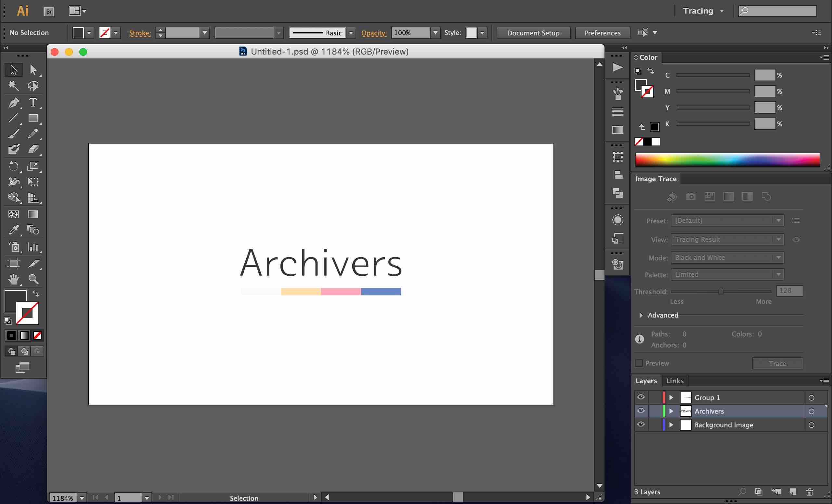Open Adobe Bridge with Br icon
Screen dimensions: 832x504
click(x=49, y=11)
